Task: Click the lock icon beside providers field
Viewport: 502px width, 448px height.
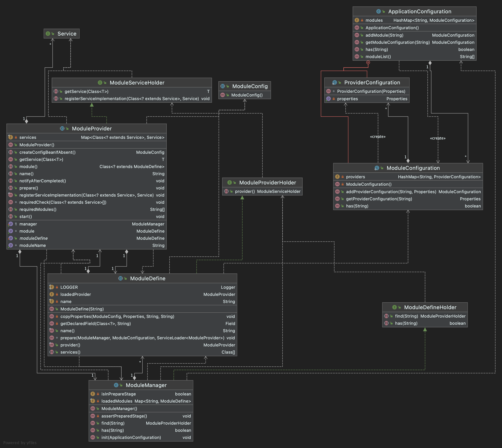Action: click(343, 177)
